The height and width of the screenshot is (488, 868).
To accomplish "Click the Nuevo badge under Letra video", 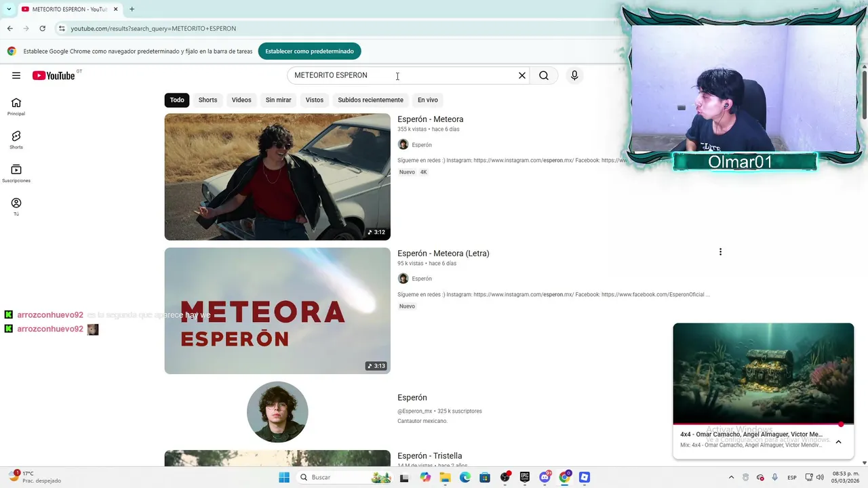I will click(407, 306).
